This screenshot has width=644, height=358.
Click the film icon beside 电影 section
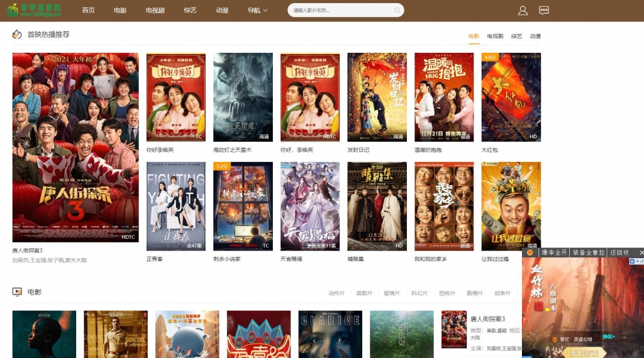pos(17,291)
